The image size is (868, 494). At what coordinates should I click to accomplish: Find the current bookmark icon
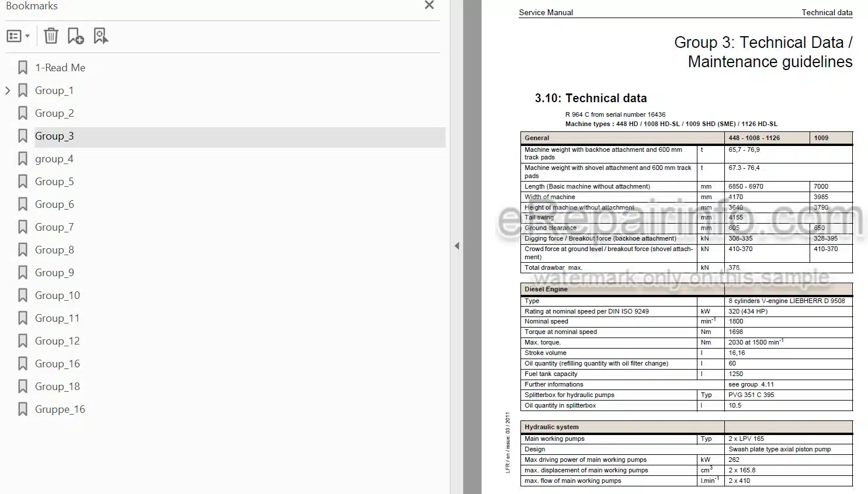[101, 36]
